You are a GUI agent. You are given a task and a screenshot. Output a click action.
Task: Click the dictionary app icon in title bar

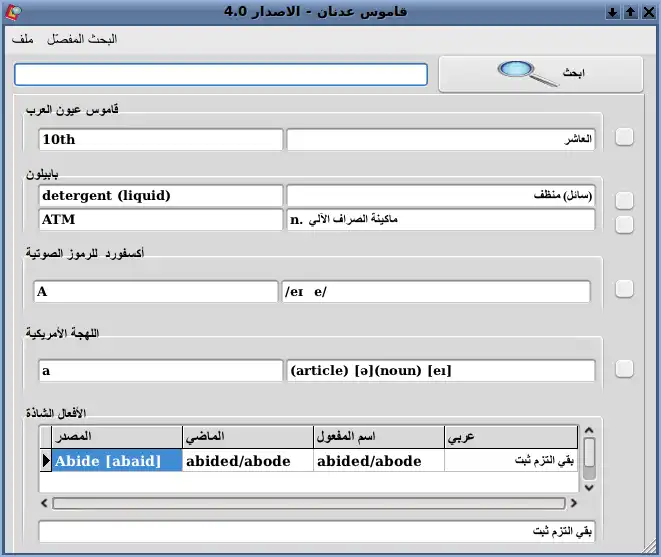click(x=13, y=12)
